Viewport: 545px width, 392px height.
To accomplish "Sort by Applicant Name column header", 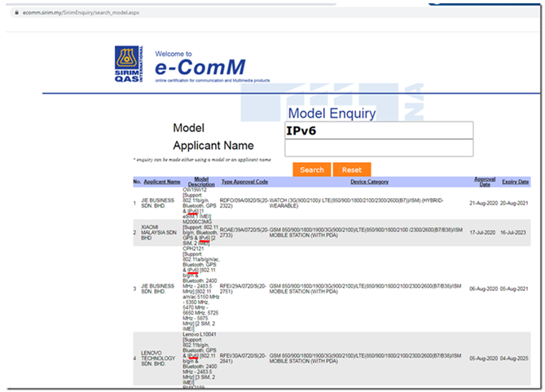I will click(162, 182).
